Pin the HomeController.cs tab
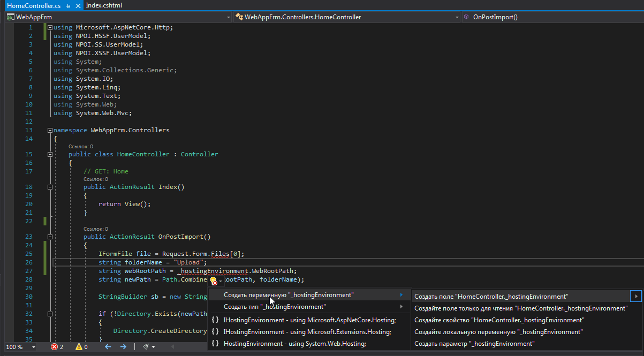The height and width of the screenshot is (356, 644). [68, 5]
